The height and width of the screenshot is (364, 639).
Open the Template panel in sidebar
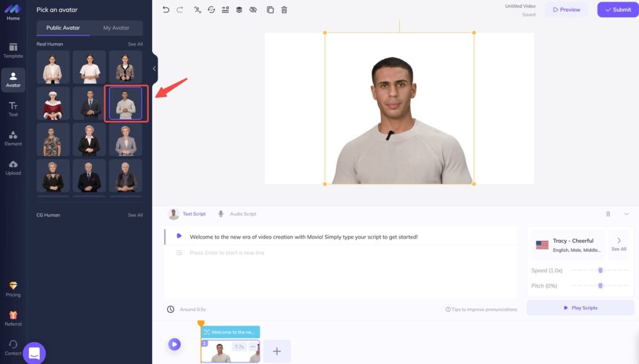tap(13, 50)
